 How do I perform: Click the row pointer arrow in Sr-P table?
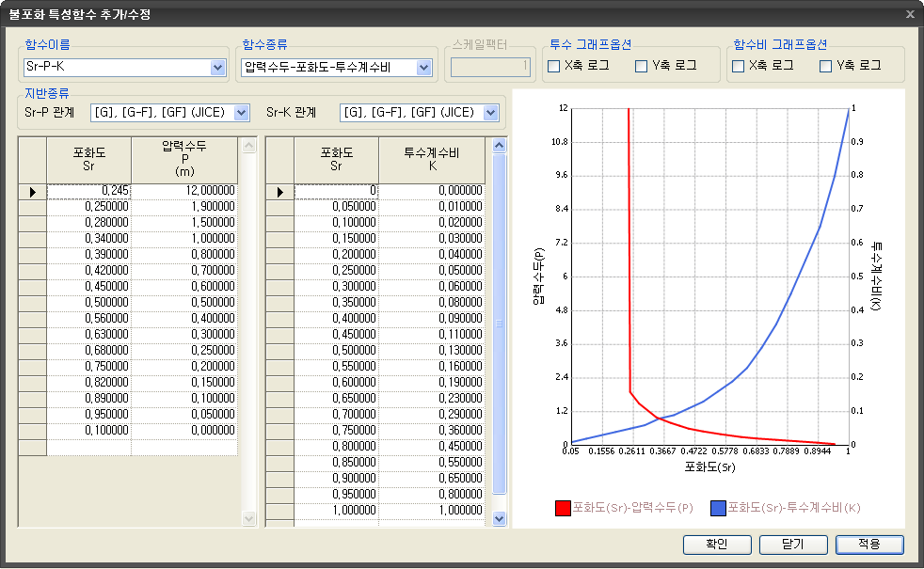33,192
